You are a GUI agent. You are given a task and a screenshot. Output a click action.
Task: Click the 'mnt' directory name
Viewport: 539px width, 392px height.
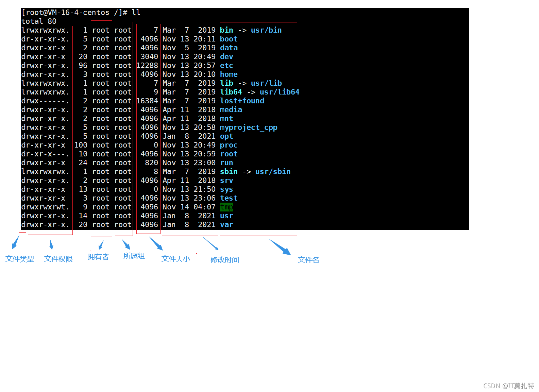pos(226,119)
